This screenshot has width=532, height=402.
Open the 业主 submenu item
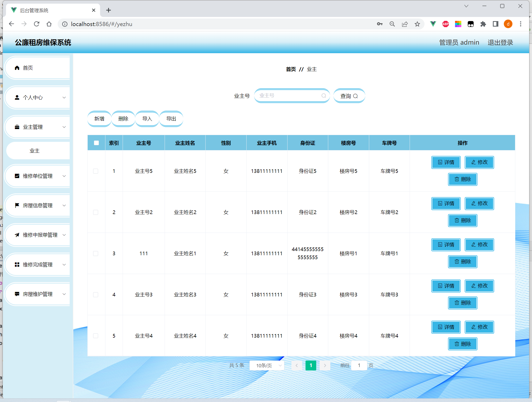[35, 151]
